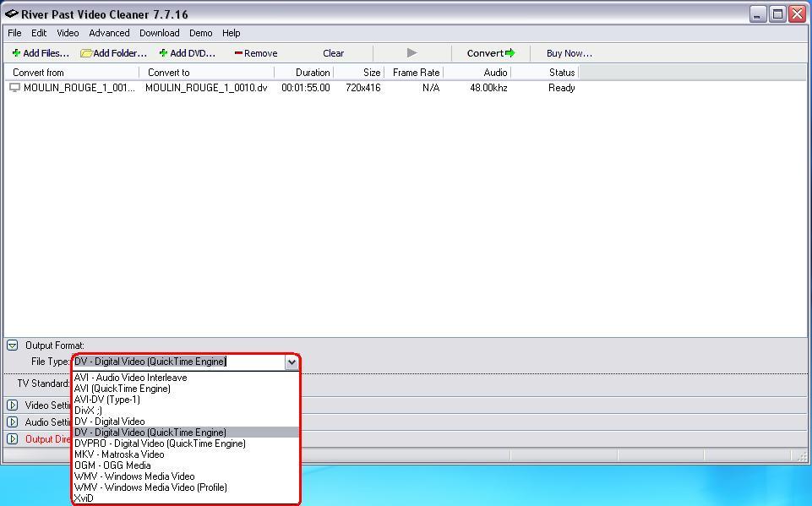Click the Clear button
812x506 pixels.
(x=333, y=53)
